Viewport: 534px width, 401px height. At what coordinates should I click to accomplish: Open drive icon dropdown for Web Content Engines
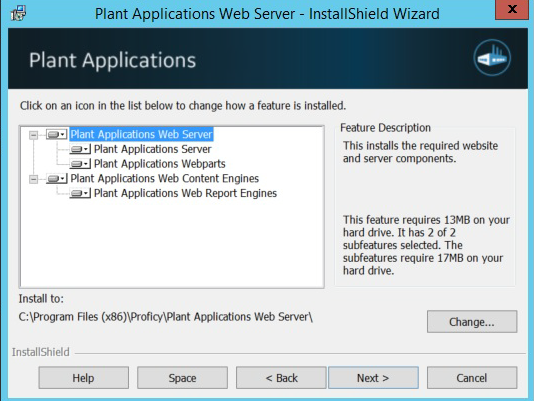coord(57,178)
